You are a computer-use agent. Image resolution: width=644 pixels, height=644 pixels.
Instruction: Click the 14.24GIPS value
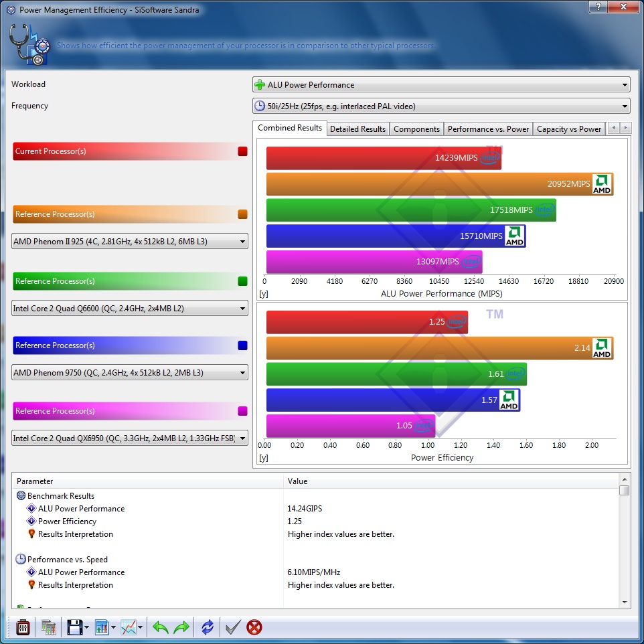point(305,509)
